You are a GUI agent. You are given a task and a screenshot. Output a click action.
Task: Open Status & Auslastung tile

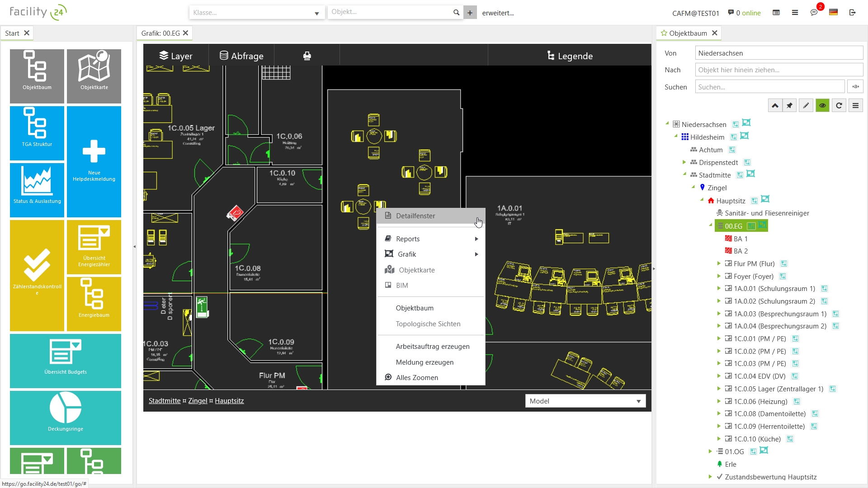tap(37, 190)
